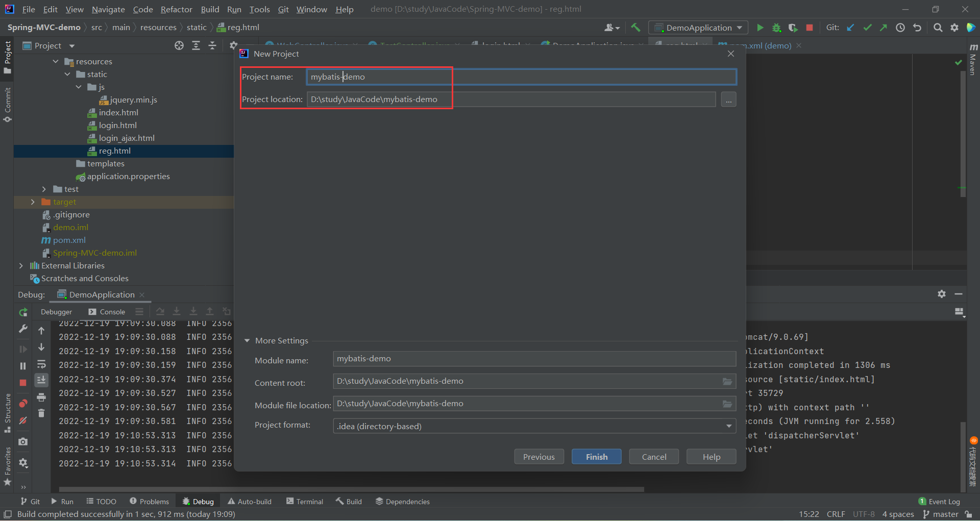Collapse the More Settings section

click(247, 341)
